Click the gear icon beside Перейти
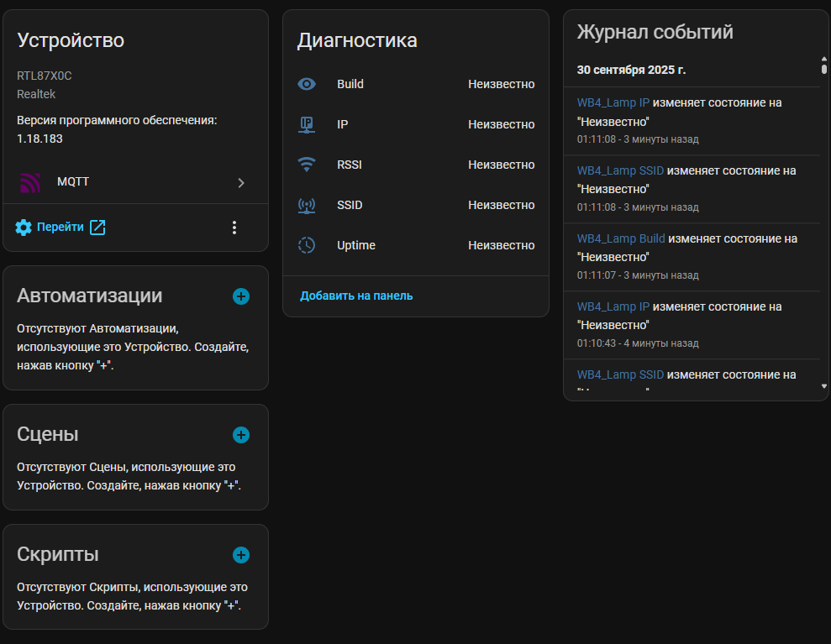 [x=24, y=228]
